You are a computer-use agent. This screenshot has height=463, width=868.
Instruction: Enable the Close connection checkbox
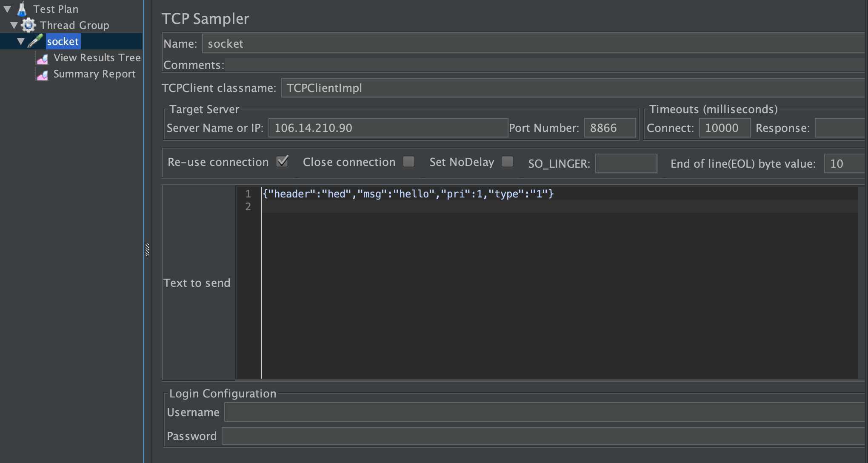409,162
